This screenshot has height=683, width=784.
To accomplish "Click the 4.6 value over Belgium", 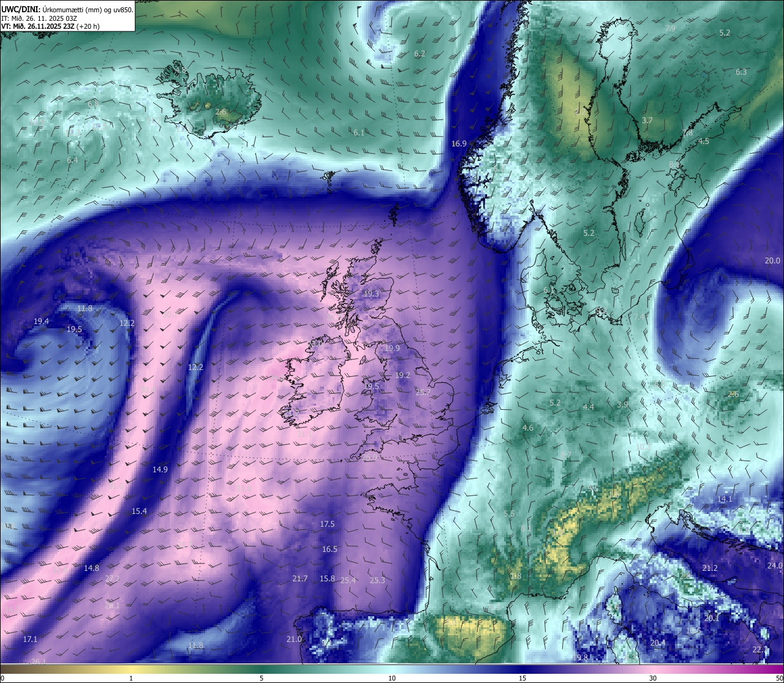I will [x=528, y=428].
